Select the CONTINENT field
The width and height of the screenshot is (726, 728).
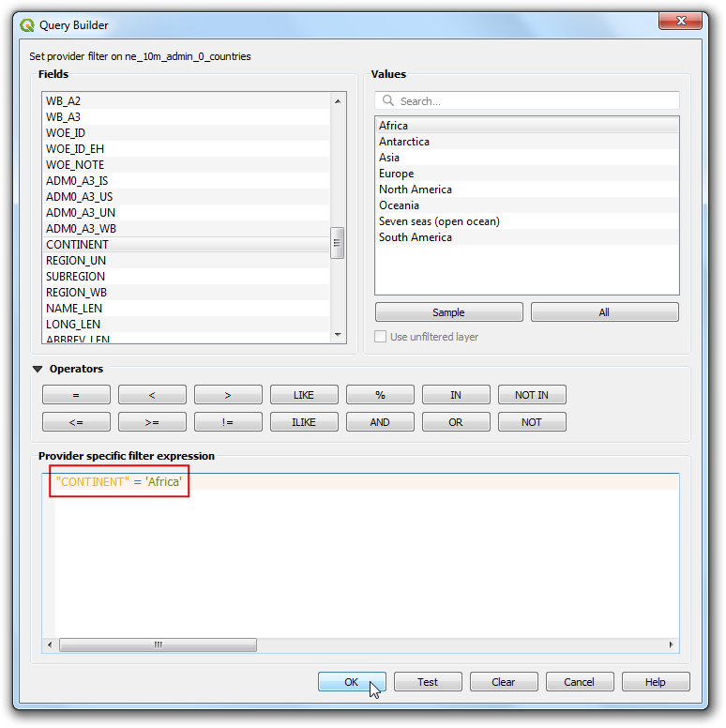coord(77,245)
